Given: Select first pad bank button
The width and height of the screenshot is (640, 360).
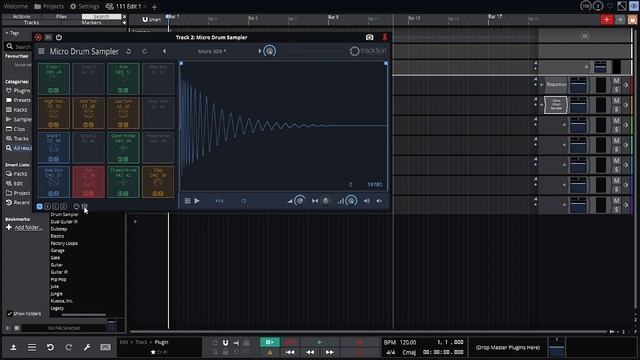Looking at the screenshot, I should (x=40, y=207).
